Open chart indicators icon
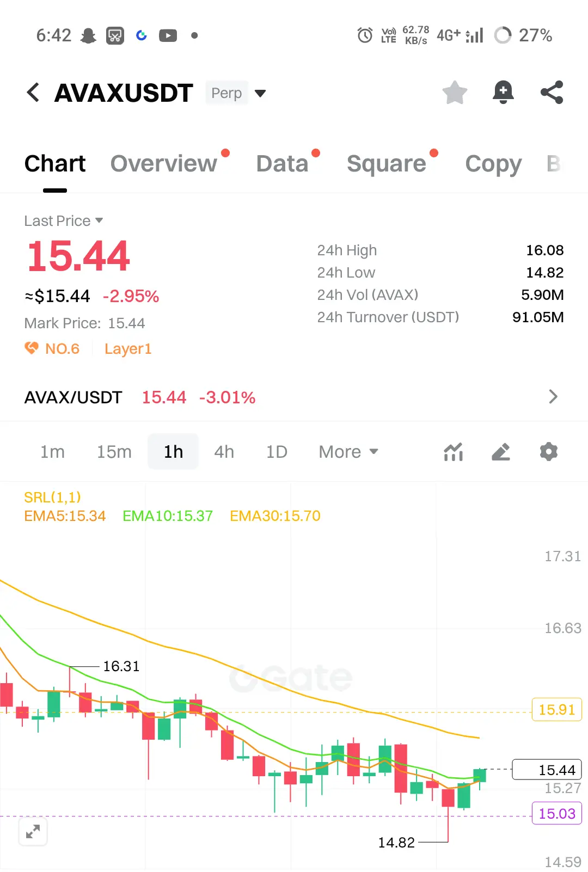Screen dimensions: 588x872 (x=454, y=452)
